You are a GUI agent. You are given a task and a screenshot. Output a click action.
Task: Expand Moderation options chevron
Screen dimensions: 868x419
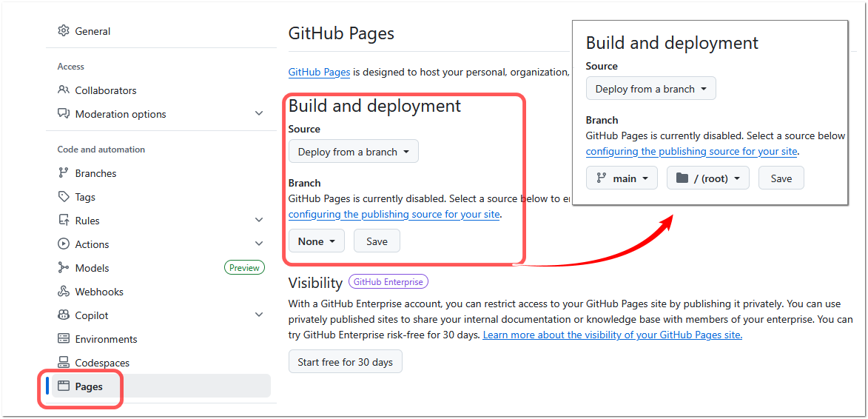tap(258, 113)
